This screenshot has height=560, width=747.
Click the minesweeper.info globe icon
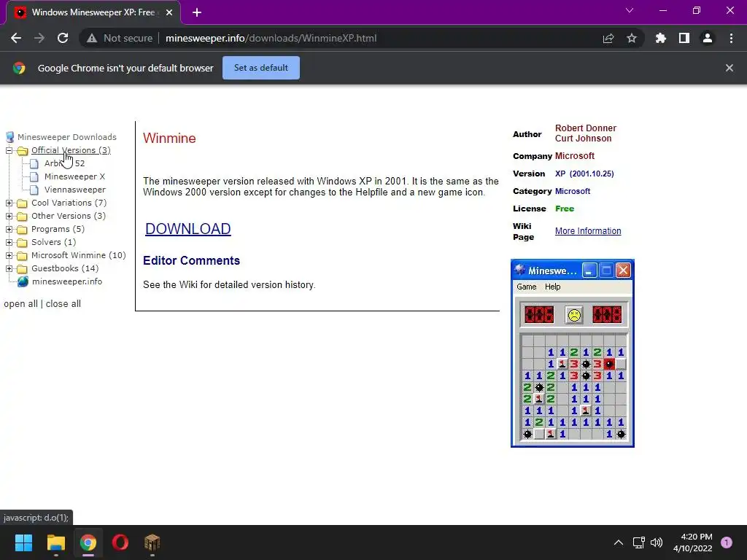pos(23,282)
